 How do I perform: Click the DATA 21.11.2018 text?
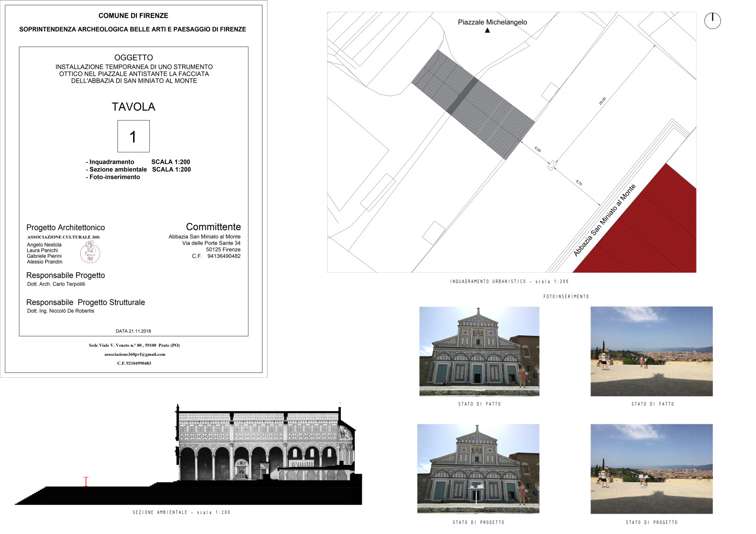tap(133, 331)
